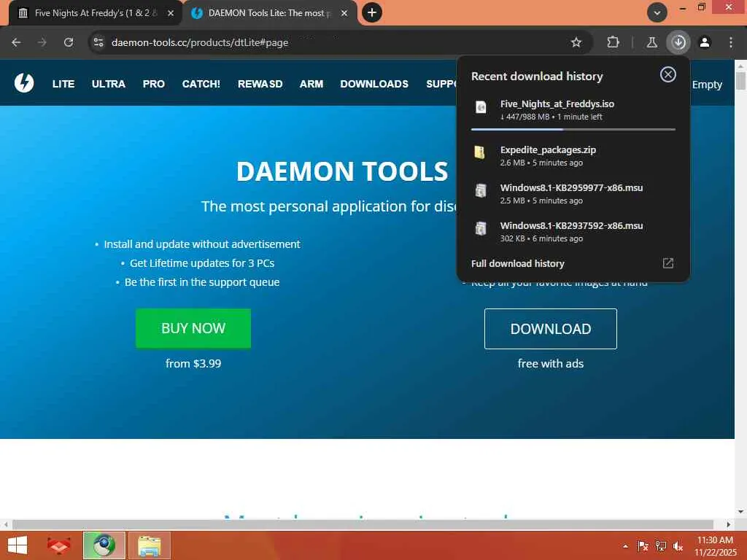The height and width of the screenshot is (560, 747).
Task: Click 'Get Lifetime updates for 3 PCs'
Action: 202,262
